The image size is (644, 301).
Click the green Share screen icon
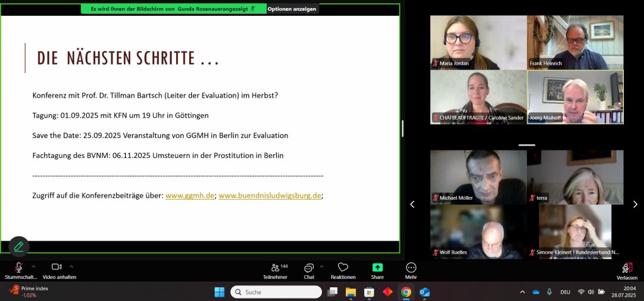pos(377,268)
